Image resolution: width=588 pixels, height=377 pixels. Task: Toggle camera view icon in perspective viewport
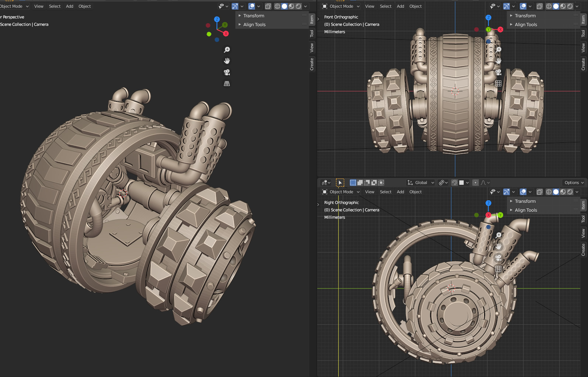[x=227, y=72]
